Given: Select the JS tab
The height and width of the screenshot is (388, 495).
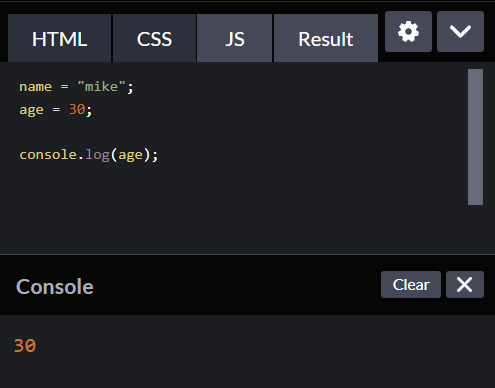Looking at the screenshot, I should [x=235, y=38].
